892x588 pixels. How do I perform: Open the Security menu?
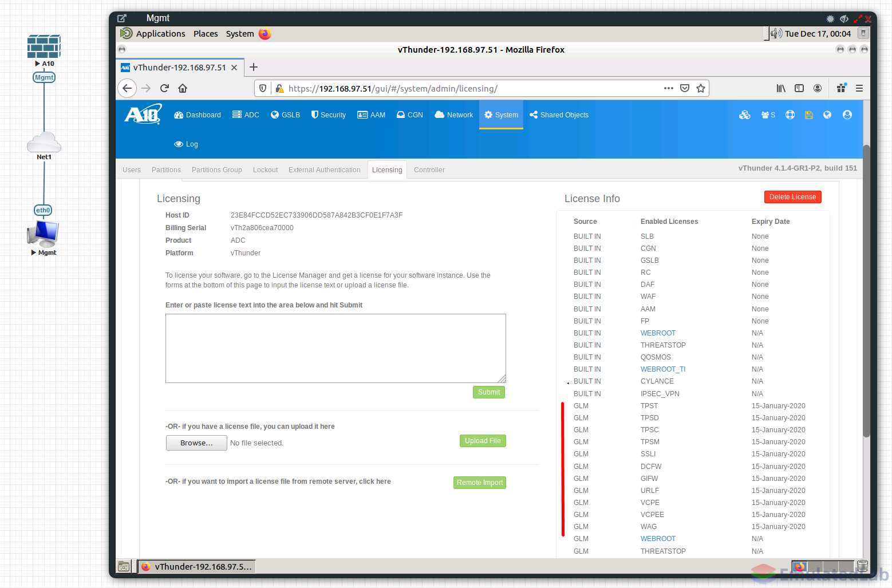pyautogui.click(x=329, y=115)
